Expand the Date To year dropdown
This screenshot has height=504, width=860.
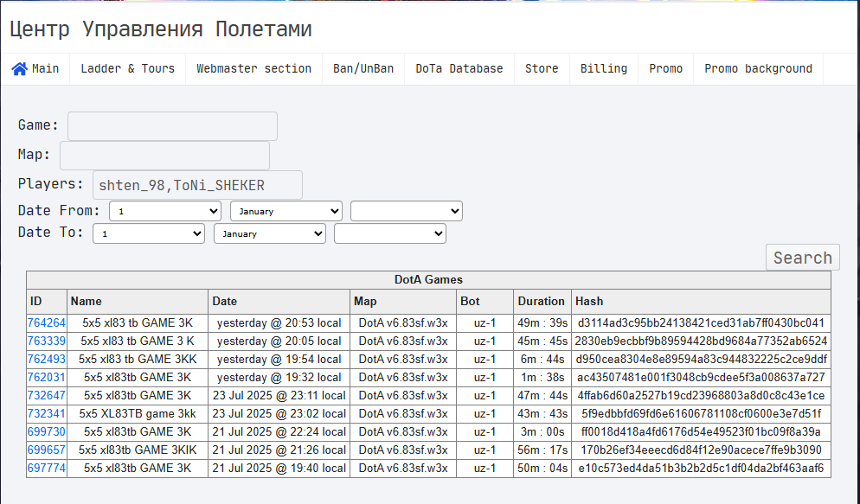pyautogui.click(x=390, y=233)
